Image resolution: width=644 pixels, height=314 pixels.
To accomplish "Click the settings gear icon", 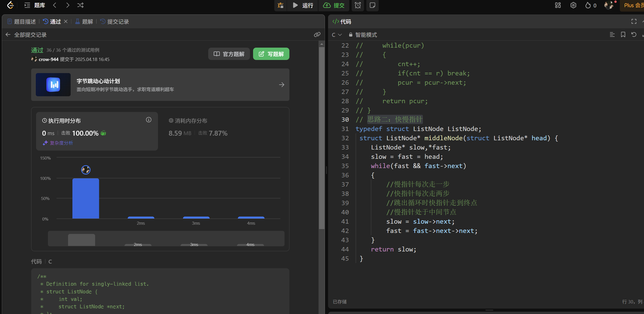I will tap(573, 5).
